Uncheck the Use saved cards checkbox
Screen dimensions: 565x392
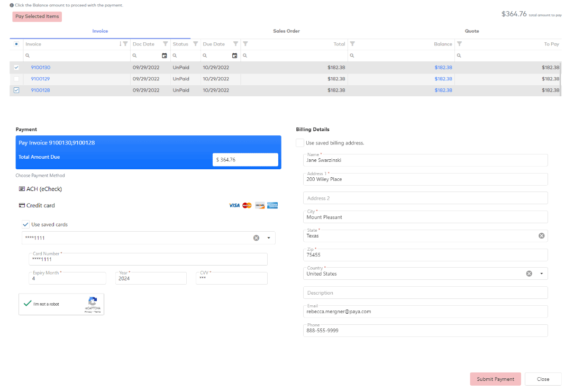pyautogui.click(x=25, y=224)
